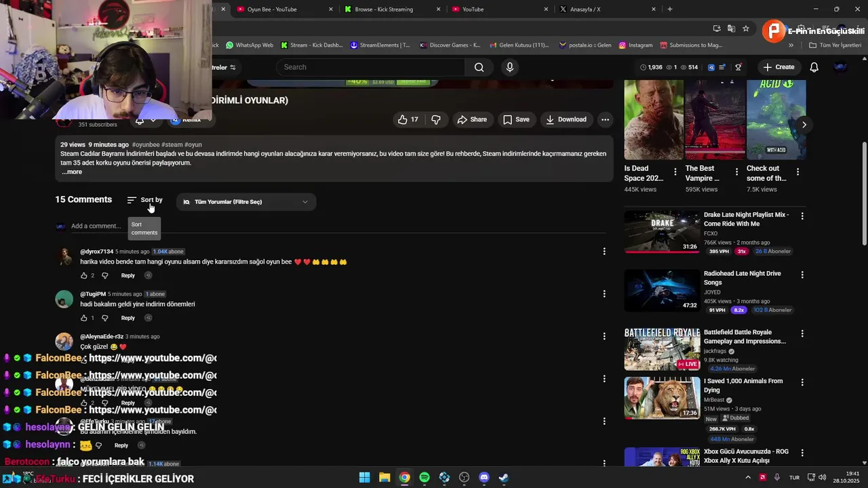Expand Tüm Yorumlar (Filtre Seç) filter dropdown
868x488 pixels.
(x=245, y=202)
